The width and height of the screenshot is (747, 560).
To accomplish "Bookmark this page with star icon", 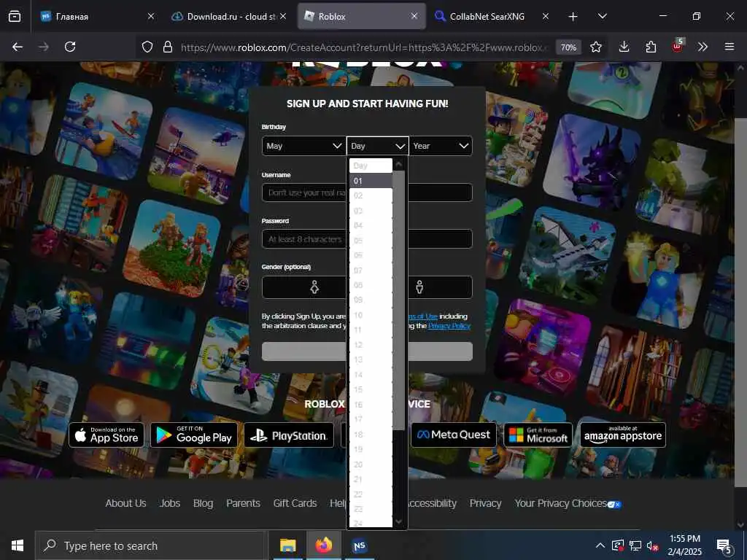I will click(595, 47).
